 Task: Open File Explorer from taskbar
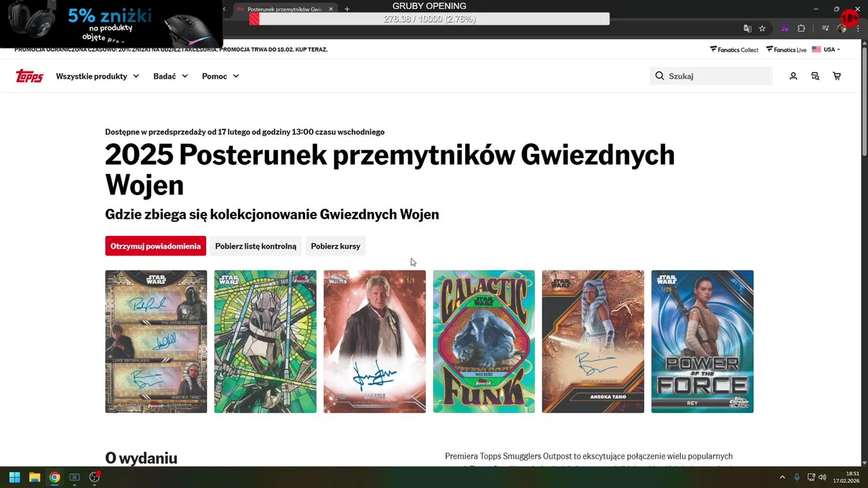(35, 477)
